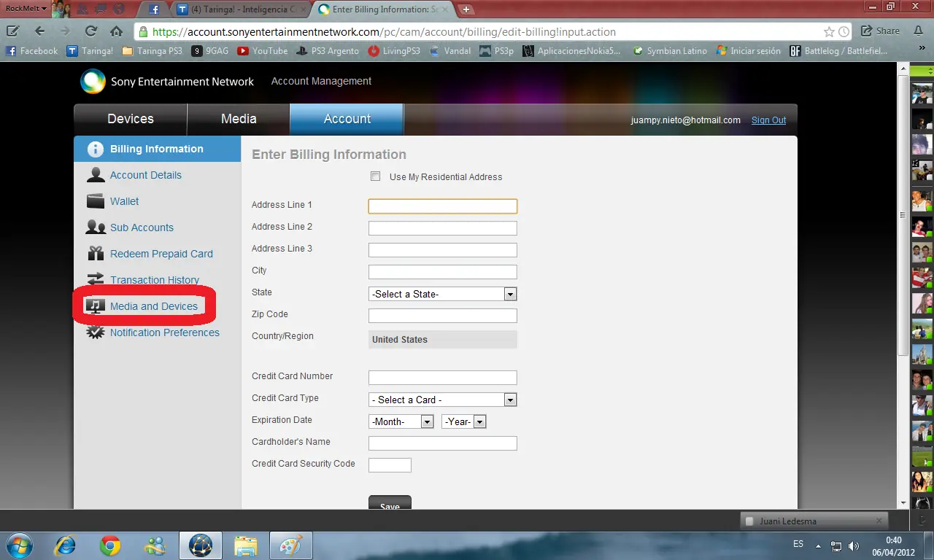Click the City input field
Image resolution: width=934 pixels, height=560 pixels.
[x=443, y=272]
